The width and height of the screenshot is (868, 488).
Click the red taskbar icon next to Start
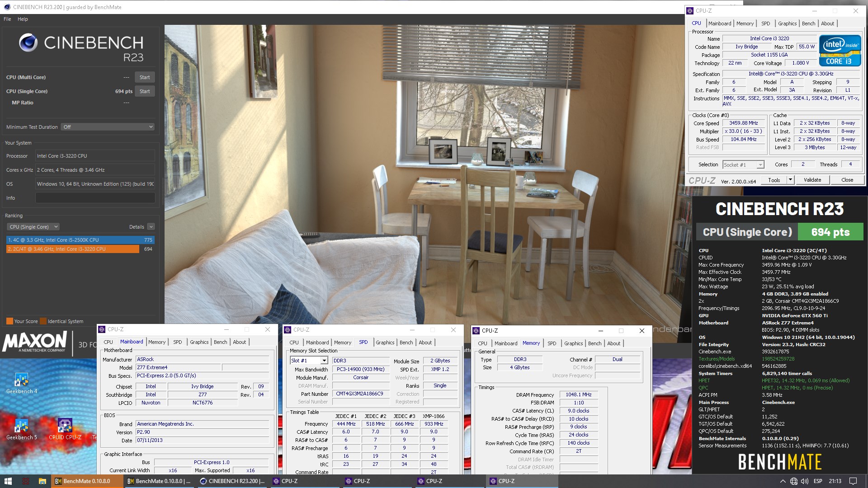click(x=26, y=481)
